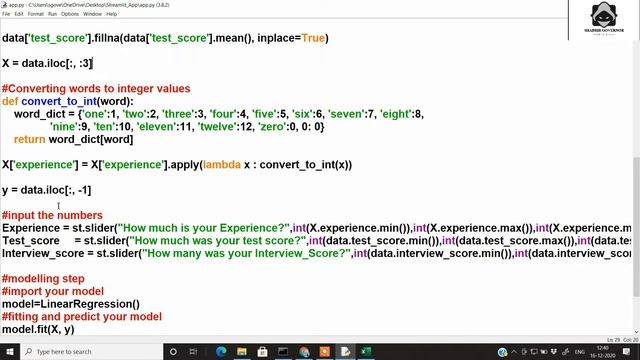The height and width of the screenshot is (360, 640).
Task: Open the Help menu
Action: 111,14
